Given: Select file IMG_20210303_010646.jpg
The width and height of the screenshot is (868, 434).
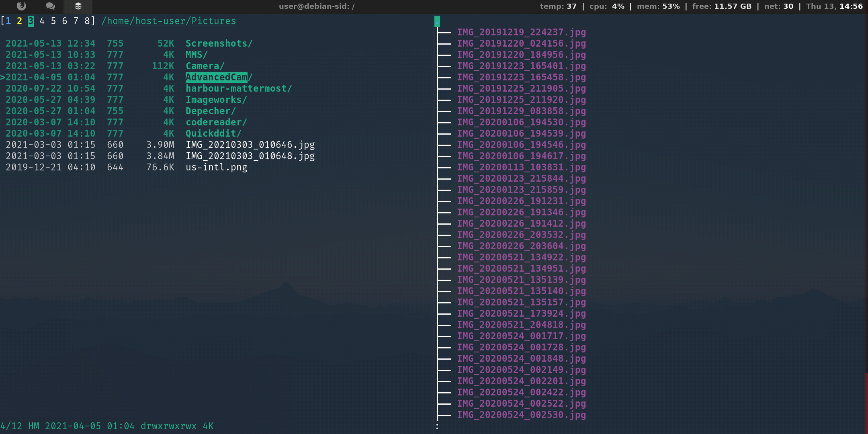Looking at the screenshot, I should 250,145.
